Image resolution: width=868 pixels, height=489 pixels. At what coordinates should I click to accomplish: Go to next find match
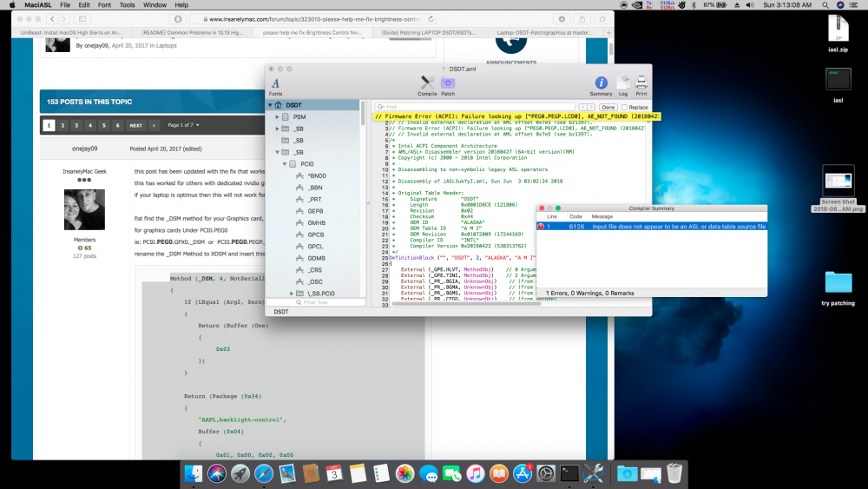pos(590,108)
